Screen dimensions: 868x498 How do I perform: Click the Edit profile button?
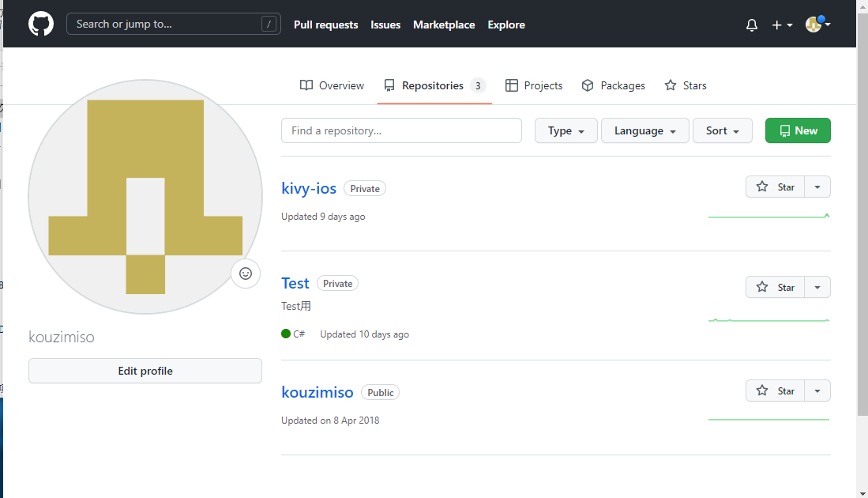tap(145, 371)
